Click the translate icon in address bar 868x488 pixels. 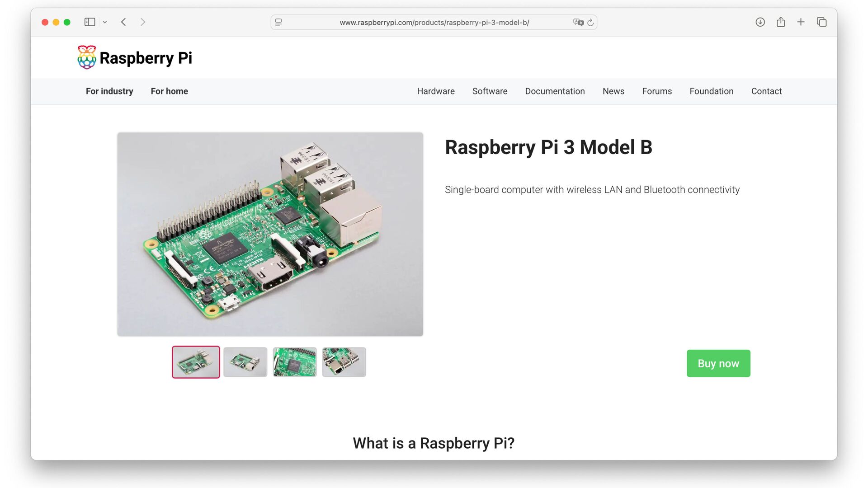coord(578,22)
